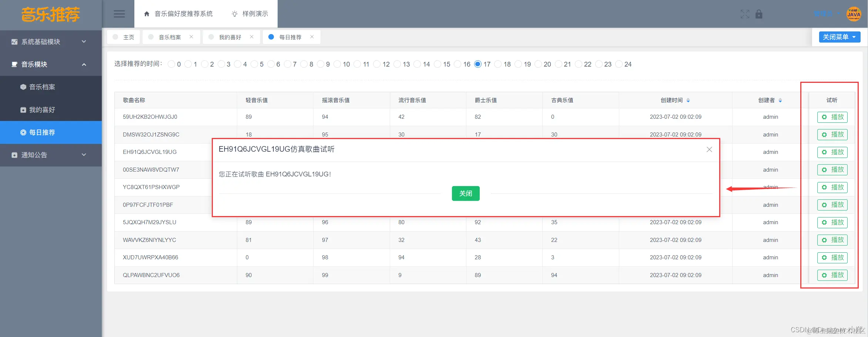Play song 5JQXQH7M29JYSLU
The height and width of the screenshot is (337, 868).
click(832, 222)
